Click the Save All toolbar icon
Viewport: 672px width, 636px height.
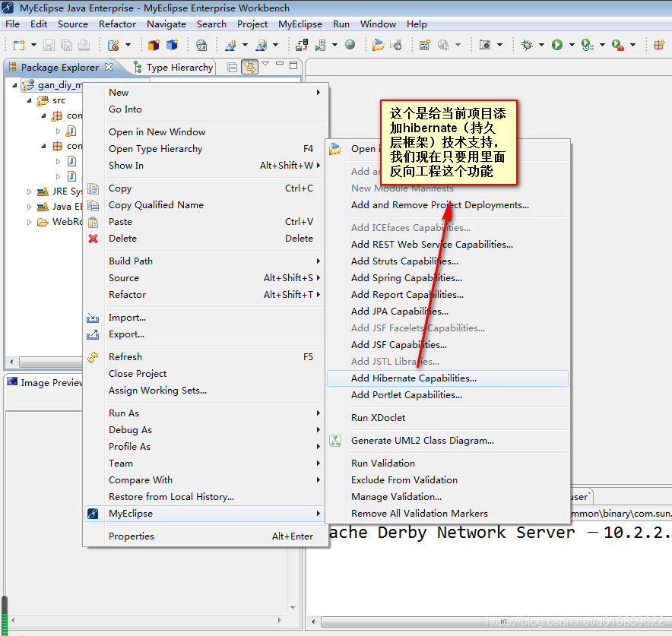point(66,45)
